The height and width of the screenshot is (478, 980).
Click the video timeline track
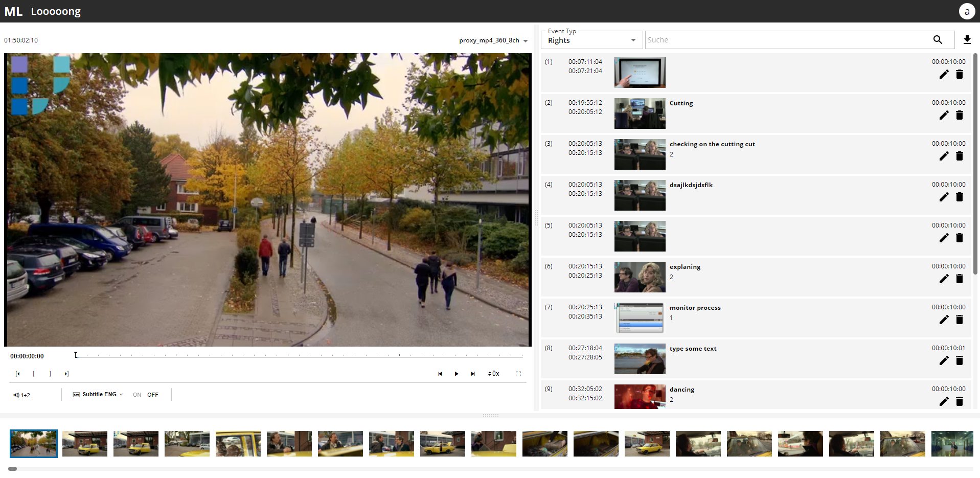click(299, 355)
